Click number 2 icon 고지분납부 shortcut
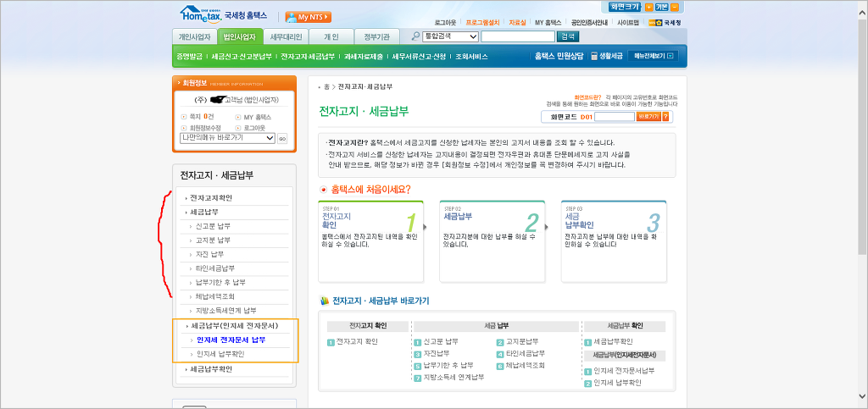868x409 pixels. click(500, 342)
